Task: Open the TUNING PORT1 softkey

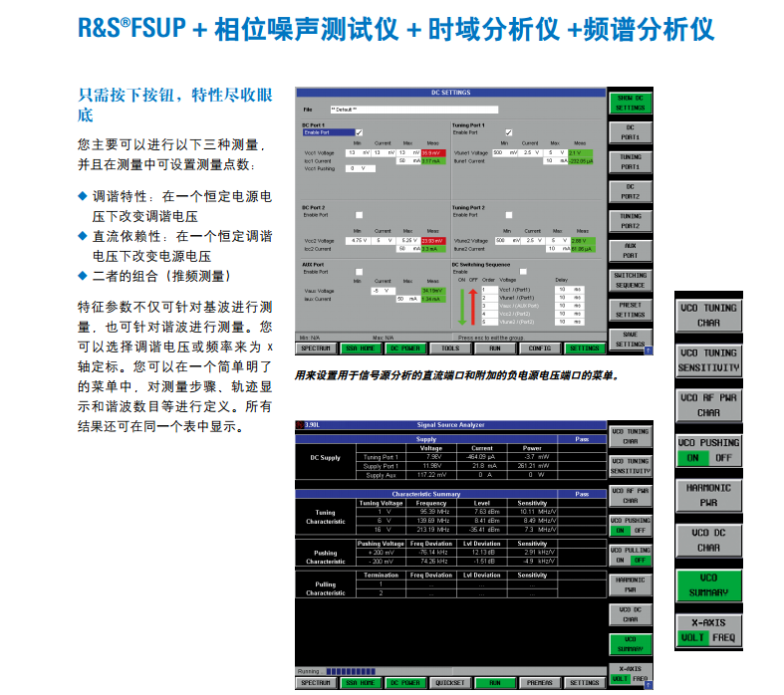Action: click(x=630, y=162)
